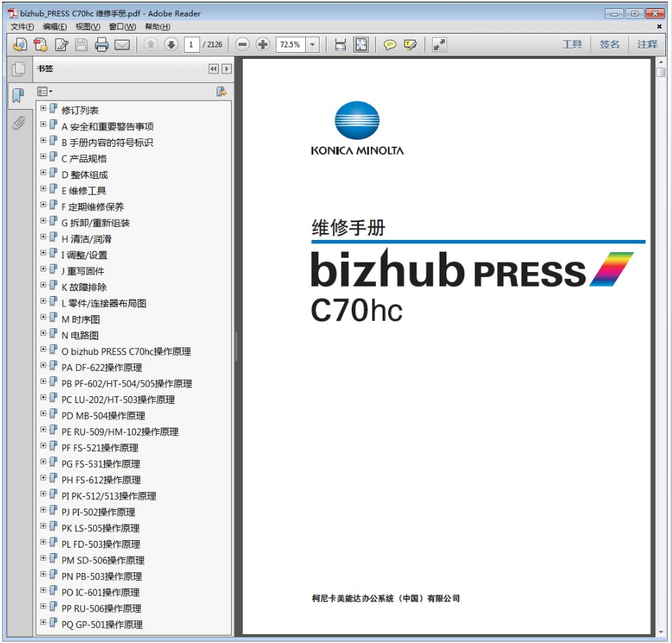This screenshot has height=643, width=672.
Task: Open bookmark PG FS-531操作原理
Action: (101, 464)
